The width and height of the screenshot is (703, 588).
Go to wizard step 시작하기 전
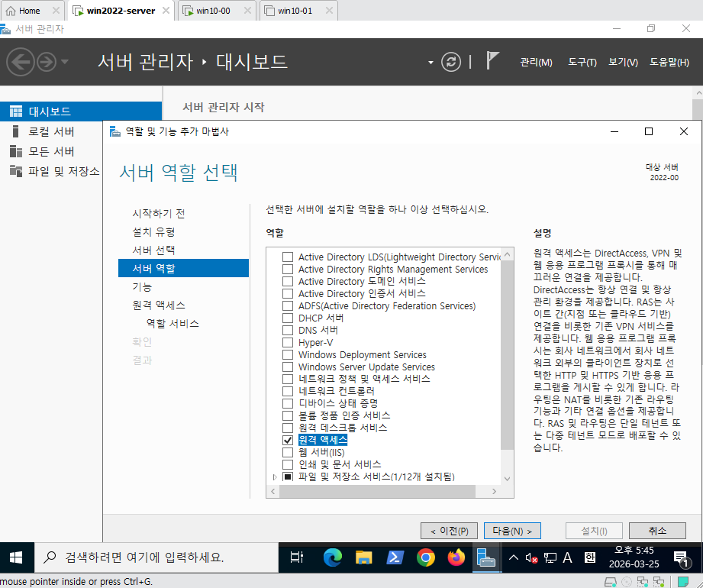159,214
